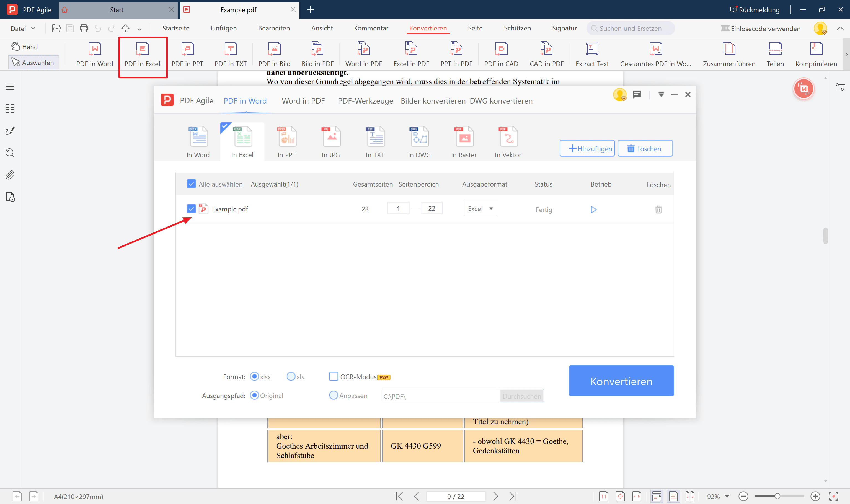
Task: Open the dialog's dropdown menu triangle
Action: point(661,94)
